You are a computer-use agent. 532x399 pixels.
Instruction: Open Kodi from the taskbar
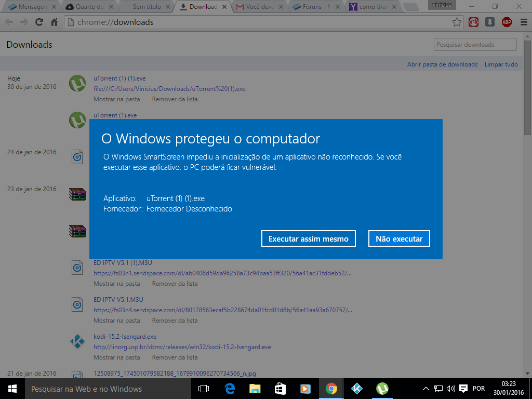tap(356, 389)
